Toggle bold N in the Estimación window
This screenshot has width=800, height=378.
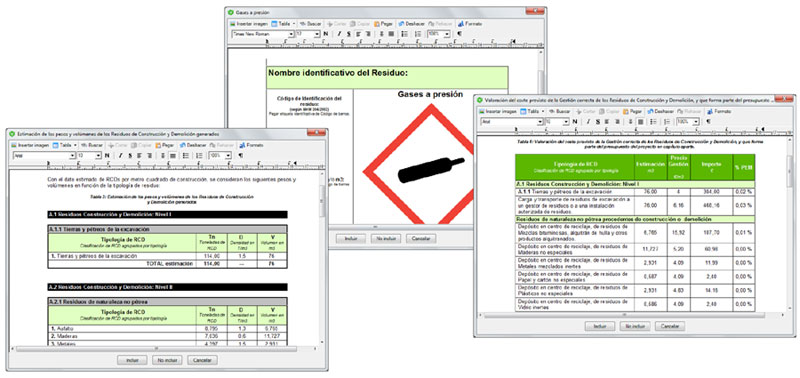coord(107,156)
